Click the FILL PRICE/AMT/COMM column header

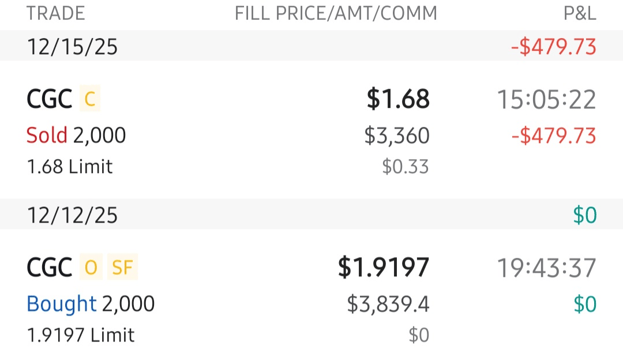336,13
